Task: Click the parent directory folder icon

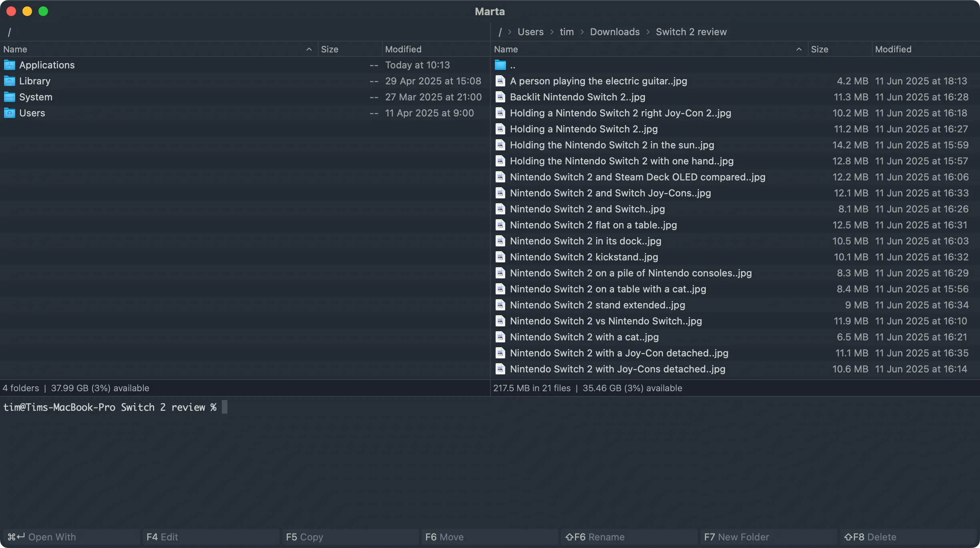Action: pyautogui.click(x=500, y=65)
